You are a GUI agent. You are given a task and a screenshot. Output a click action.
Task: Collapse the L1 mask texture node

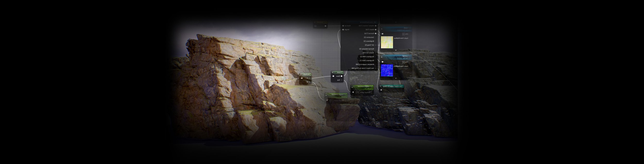[x=382, y=29]
